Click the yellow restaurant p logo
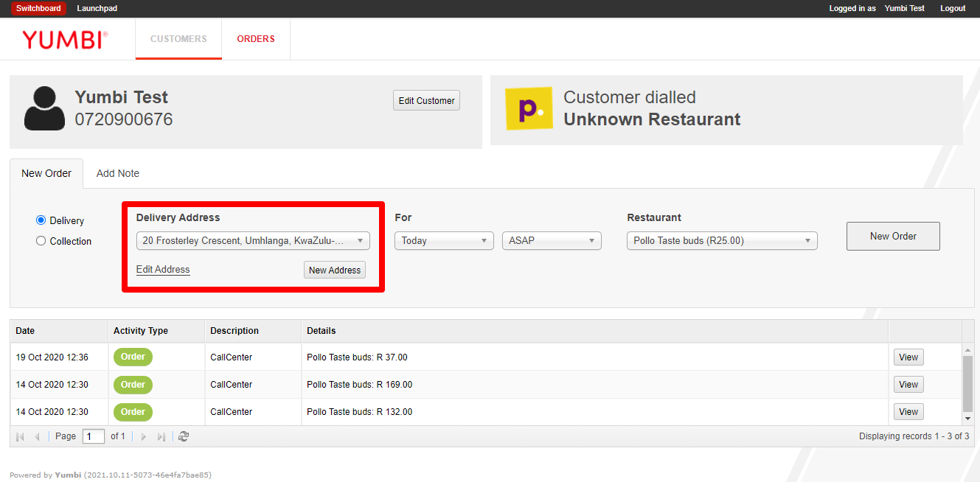This screenshot has height=482, width=980. tap(529, 109)
